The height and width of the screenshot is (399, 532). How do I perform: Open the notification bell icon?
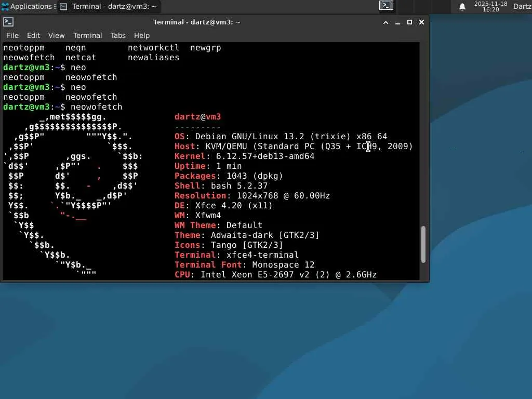pos(462,7)
